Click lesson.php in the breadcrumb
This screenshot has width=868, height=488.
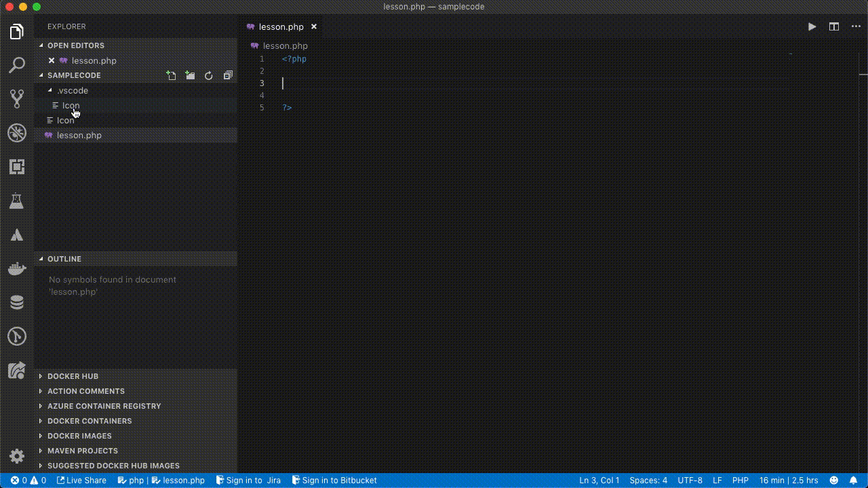click(x=285, y=46)
